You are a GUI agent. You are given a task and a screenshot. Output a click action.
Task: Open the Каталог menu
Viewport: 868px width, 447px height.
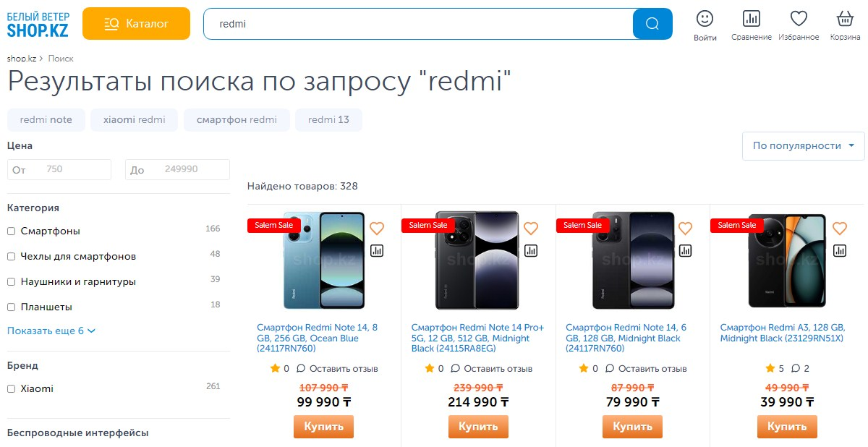136,24
